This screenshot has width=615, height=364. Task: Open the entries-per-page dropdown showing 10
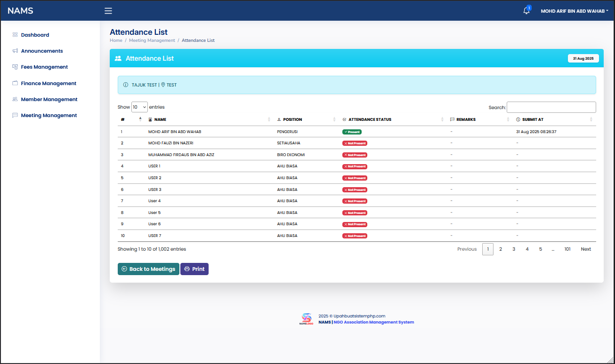139,107
